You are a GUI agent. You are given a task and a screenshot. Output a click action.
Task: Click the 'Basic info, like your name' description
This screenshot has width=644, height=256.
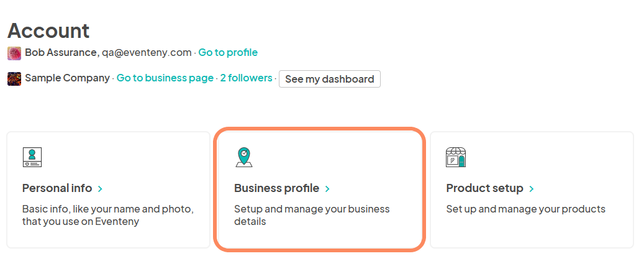coord(108,215)
